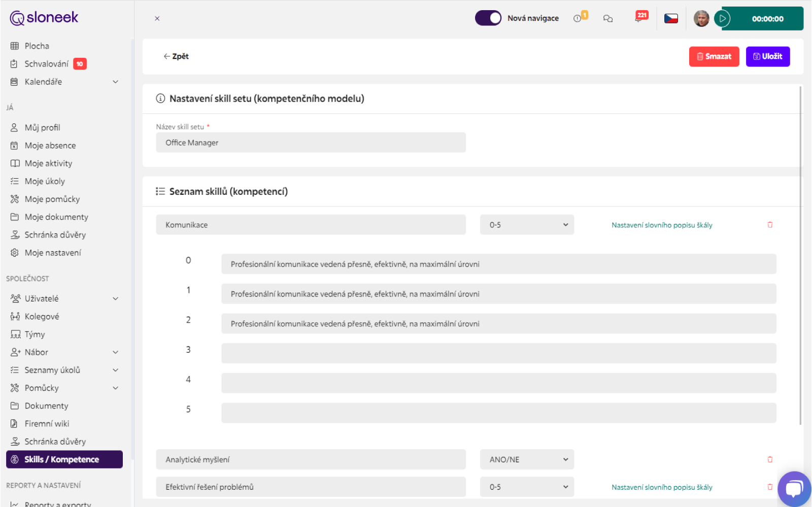Image resolution: width=812 pixels, height=507 pixels.
Task: Start the time tracker play button
Action: pos(722,19)
